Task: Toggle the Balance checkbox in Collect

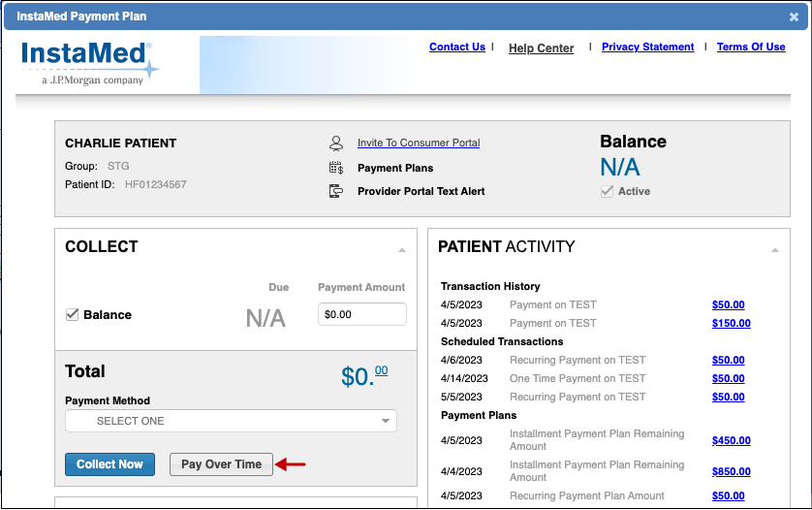Action: click(x=73, y=314)
